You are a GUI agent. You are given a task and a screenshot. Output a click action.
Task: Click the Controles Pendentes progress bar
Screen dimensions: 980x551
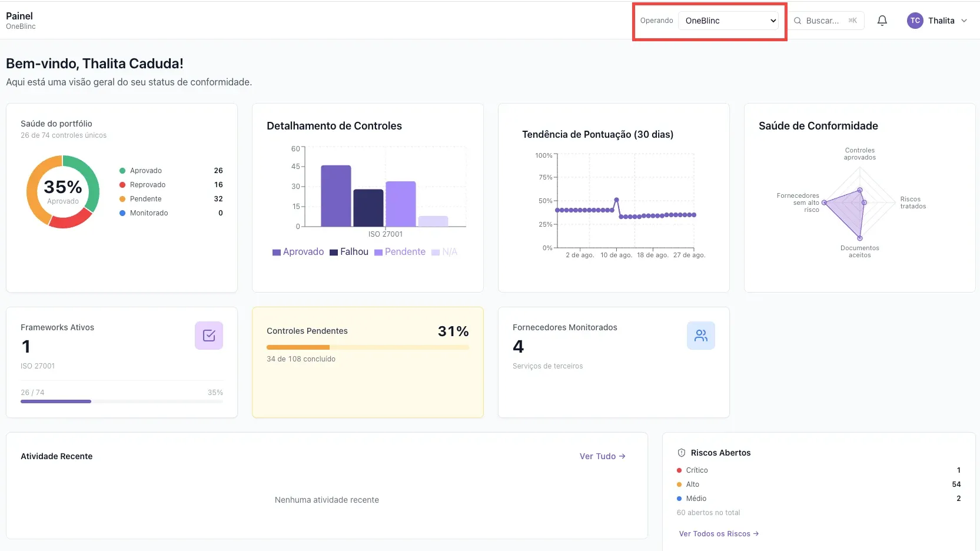tap(368, 347)
